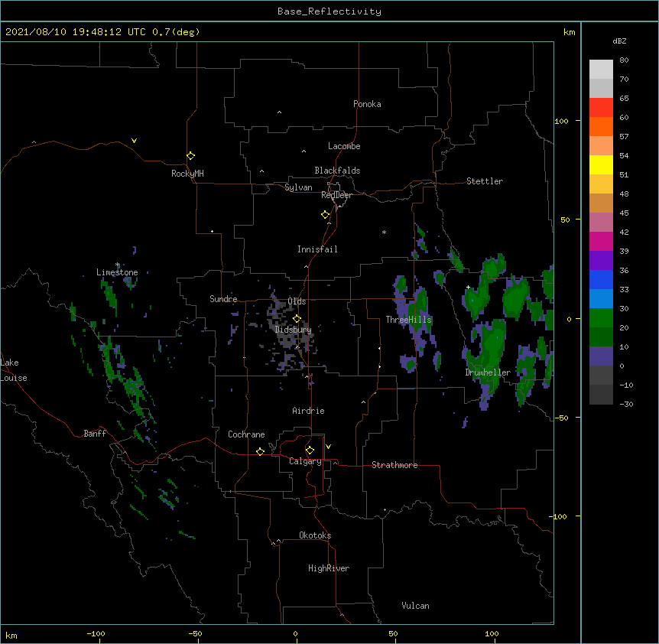The image size is (659, 644).
Task: Click the red 60-65 dBZ legend color
Action: [x=601, y=107]
